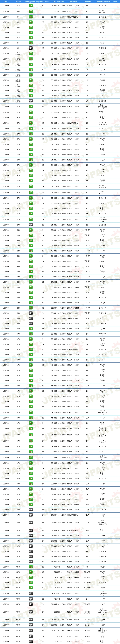
Task: Click the petrol icon for XC70 B 6324 S
Action: [x=31, y=582]
